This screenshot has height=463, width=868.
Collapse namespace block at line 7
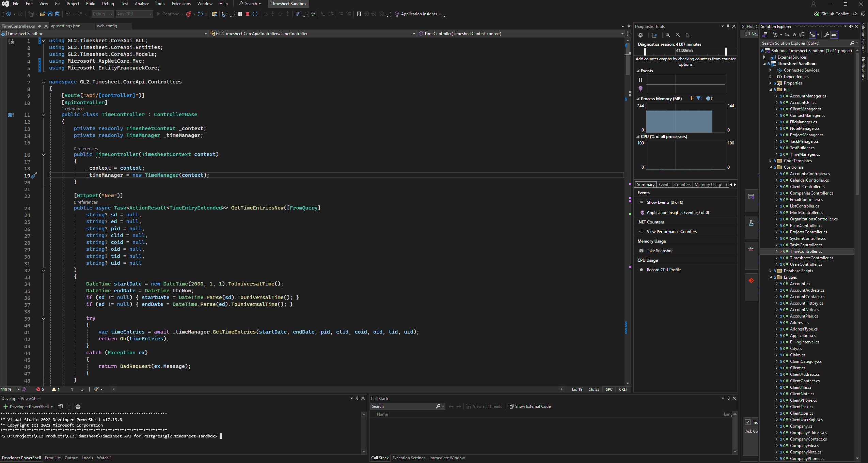pos(44,82)
